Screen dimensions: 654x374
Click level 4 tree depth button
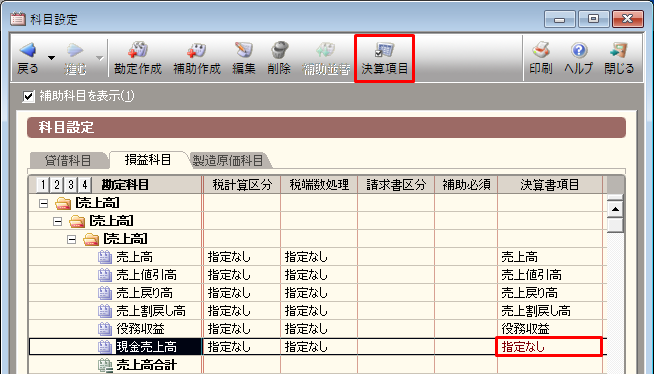[85, 185]
